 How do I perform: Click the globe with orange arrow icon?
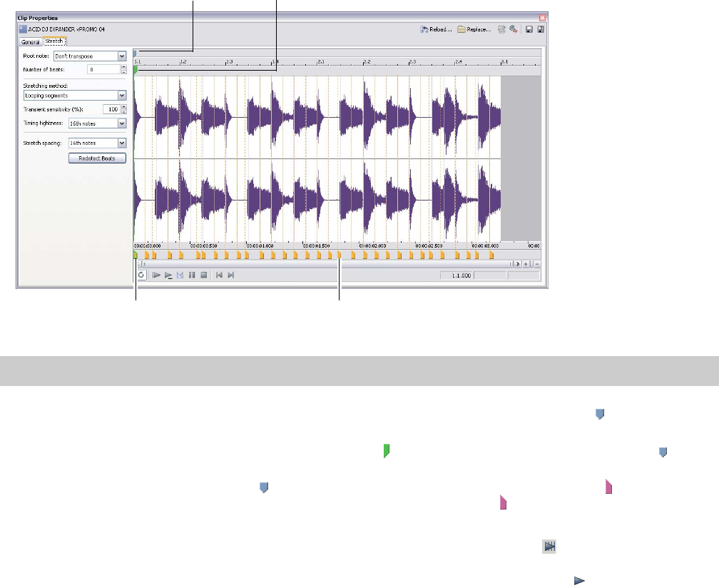click(x=514, y=29)
